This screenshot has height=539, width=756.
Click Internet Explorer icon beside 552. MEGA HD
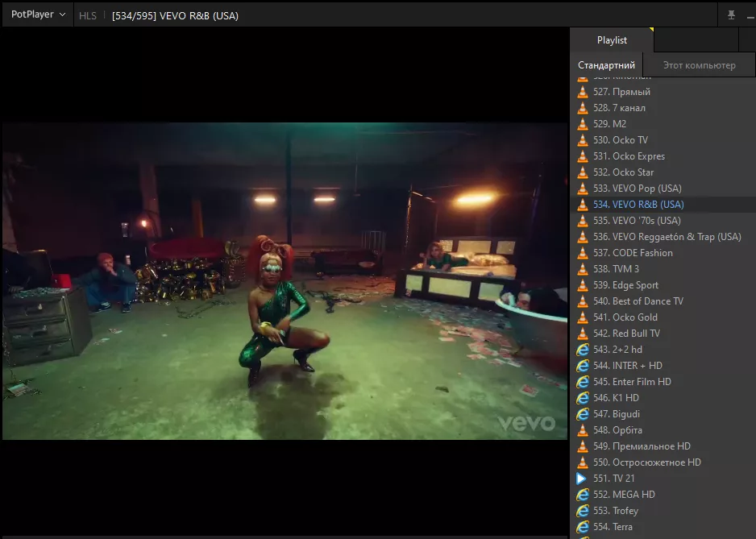(x=583, y=495)
